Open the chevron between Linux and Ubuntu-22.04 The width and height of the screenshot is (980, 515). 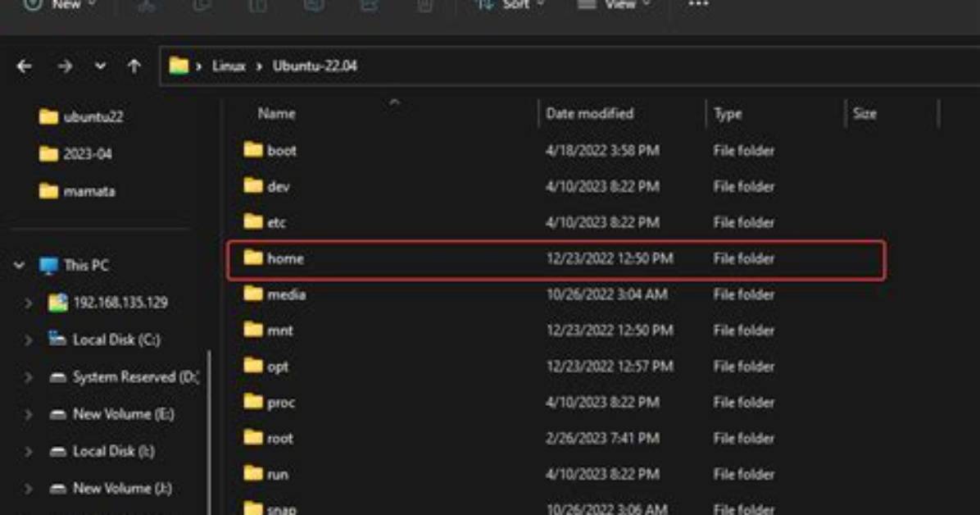pos(259,66)
